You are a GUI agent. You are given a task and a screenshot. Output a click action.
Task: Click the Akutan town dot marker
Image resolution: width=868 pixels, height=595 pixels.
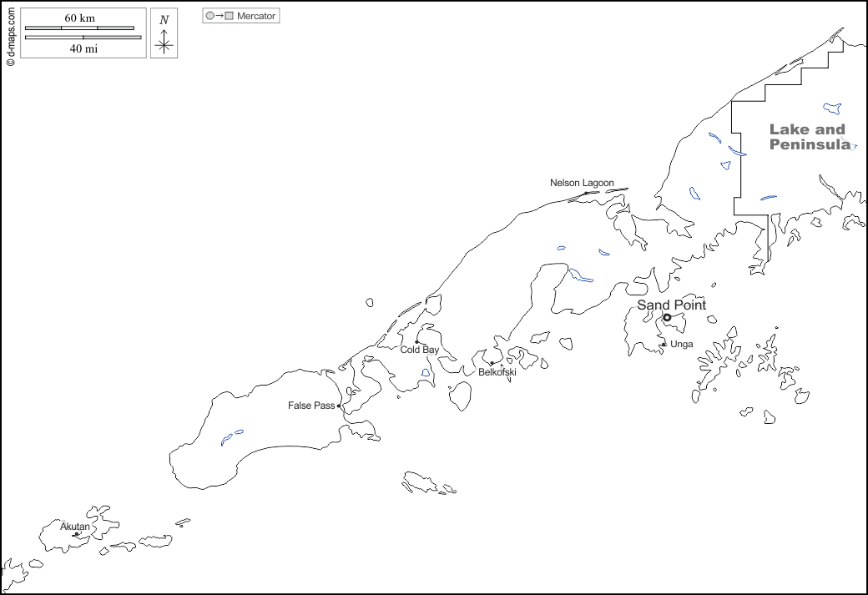pos(76,535)
